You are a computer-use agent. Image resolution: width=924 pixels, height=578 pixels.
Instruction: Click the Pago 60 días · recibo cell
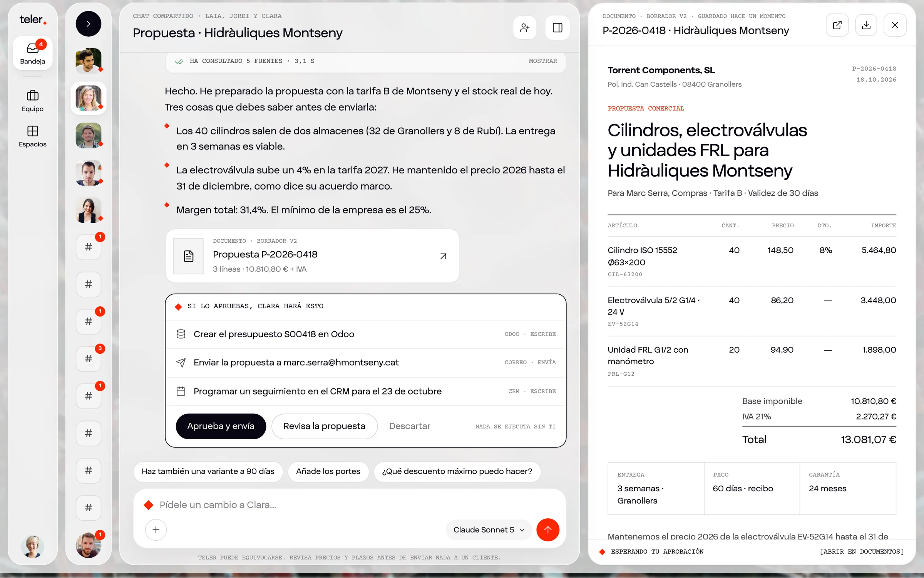(x=752, y=489)
